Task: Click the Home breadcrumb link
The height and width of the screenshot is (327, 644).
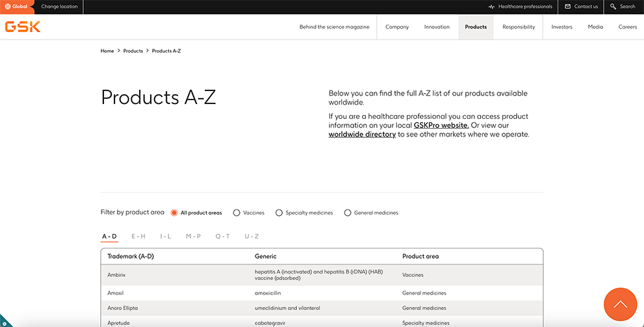Action: [107, 51]
